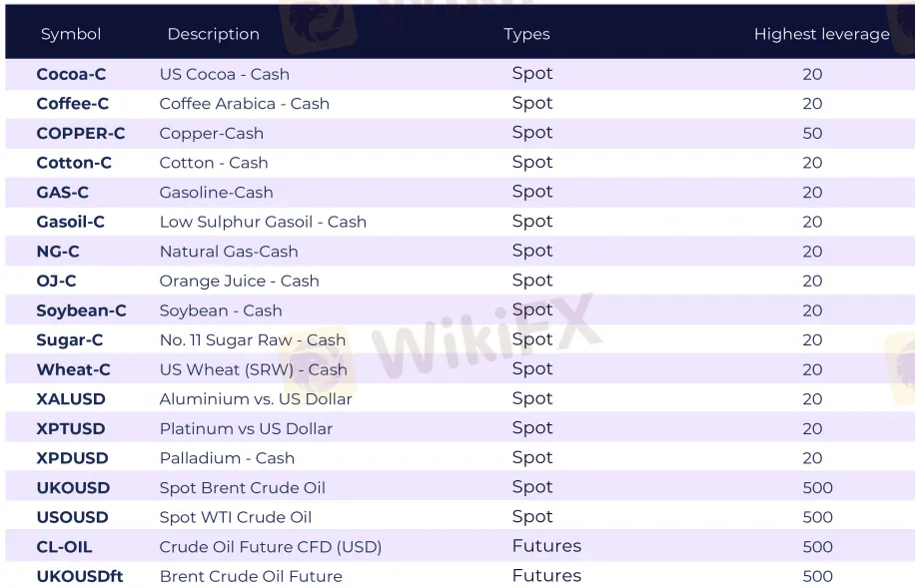915x588 pixels.
Task: Select the XAUSD-like XALUSD aluminium symbol
Action: [x=71, y=399]
